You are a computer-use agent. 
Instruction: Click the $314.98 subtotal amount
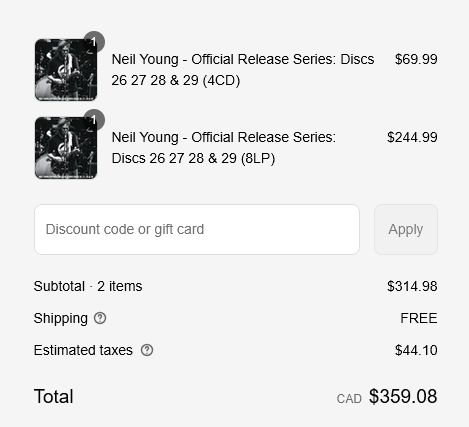click(x=412, y=286)
